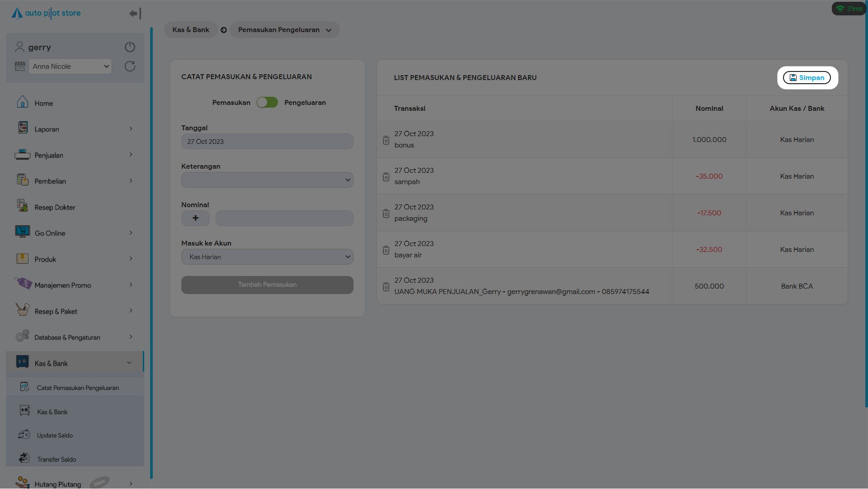868x489 pixels.
Task: Open Pemasukan Pengeluaran breadcrumb dropdown
Action: point(284,30)
